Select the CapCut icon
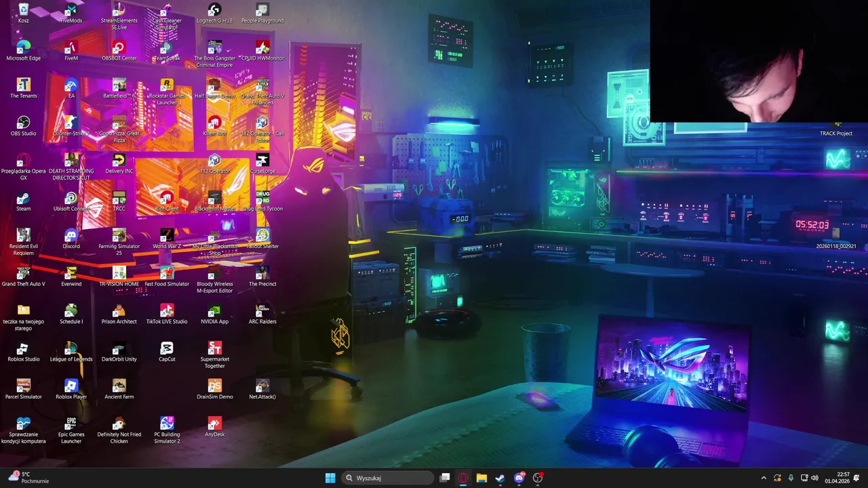This screenshot has width=868, height=488. click(167, 352)
